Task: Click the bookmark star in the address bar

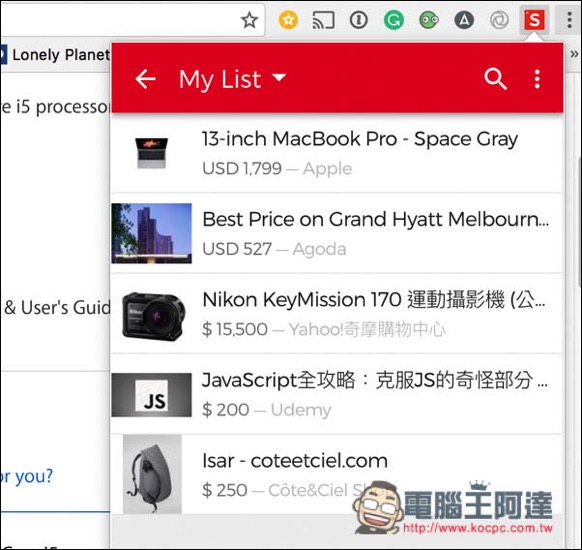Action: (249, 20)
